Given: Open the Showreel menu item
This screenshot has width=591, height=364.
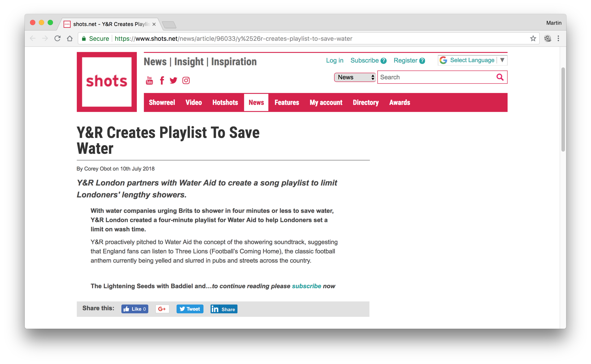Looking at the screenshot, I should [162, 102].
